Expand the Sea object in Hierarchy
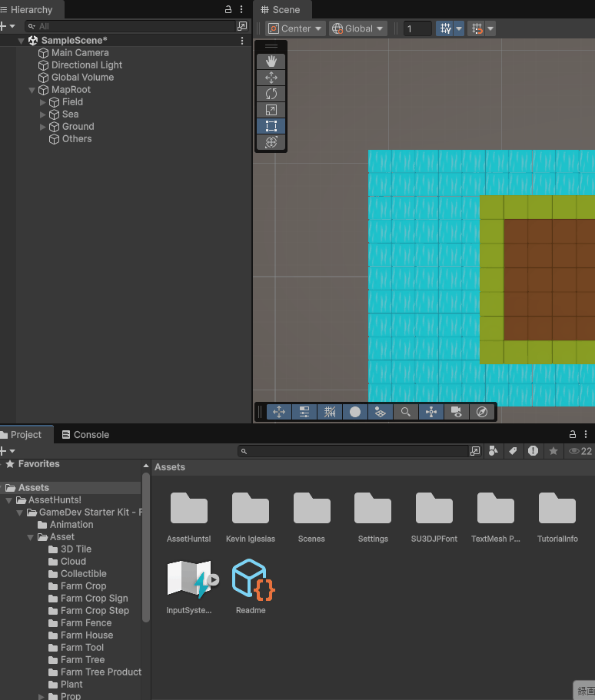The height and width of the screenshot is (700, 595). pyautogui.click(x=43, y=114)
